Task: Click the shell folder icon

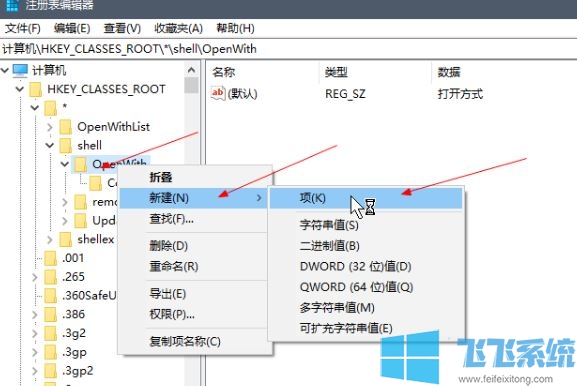Action: click(66, 145)
